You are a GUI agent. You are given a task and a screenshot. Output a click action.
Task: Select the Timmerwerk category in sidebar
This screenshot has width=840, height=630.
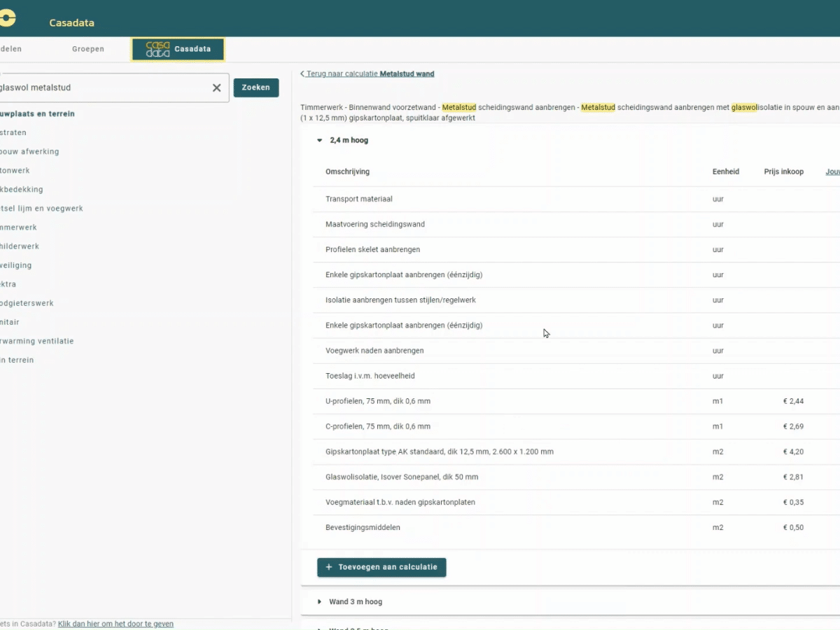(x=19, y=227)
